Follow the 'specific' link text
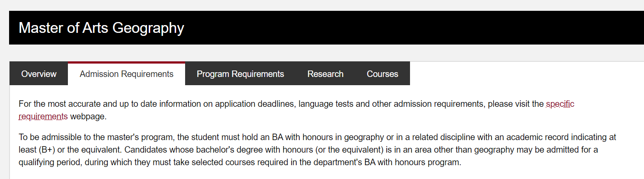644x179 pixels. point(560,104)
